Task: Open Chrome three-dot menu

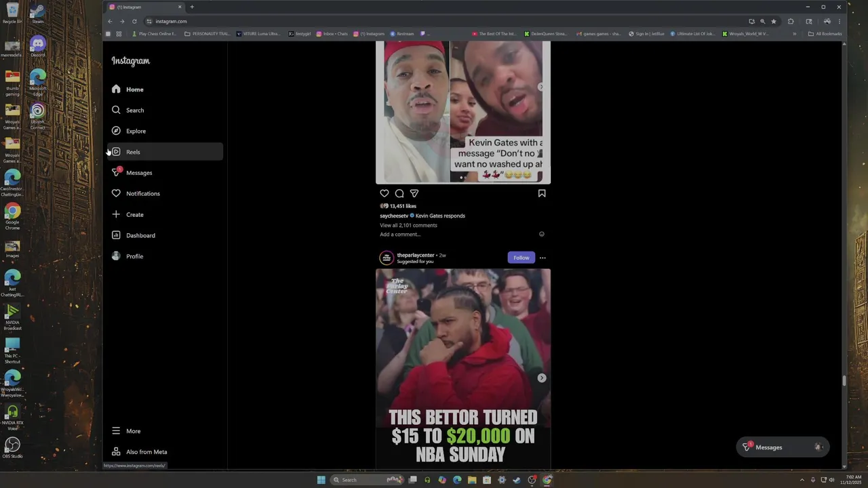Action: tap(840, 21)
